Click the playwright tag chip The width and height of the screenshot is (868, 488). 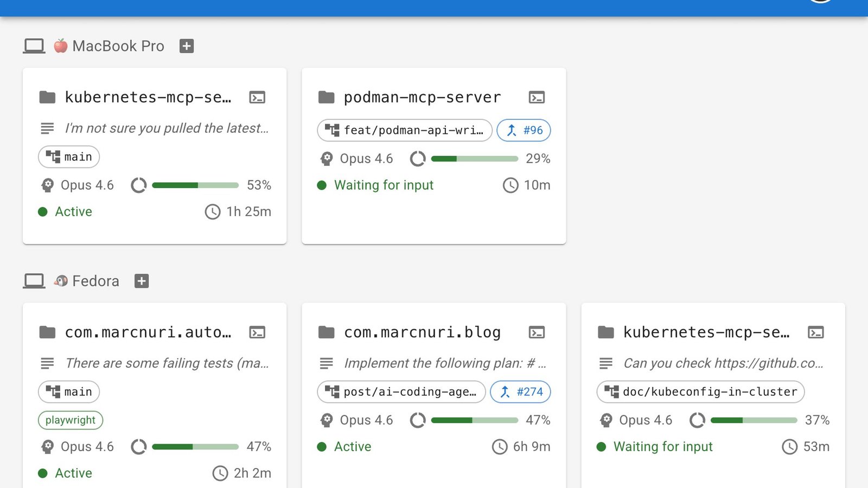[x=71, y=420]
